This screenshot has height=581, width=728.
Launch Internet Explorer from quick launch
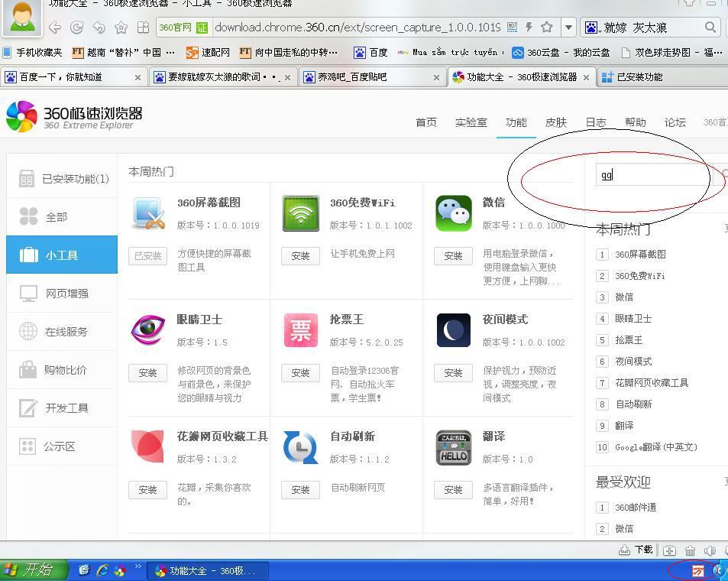pos(102,570)
